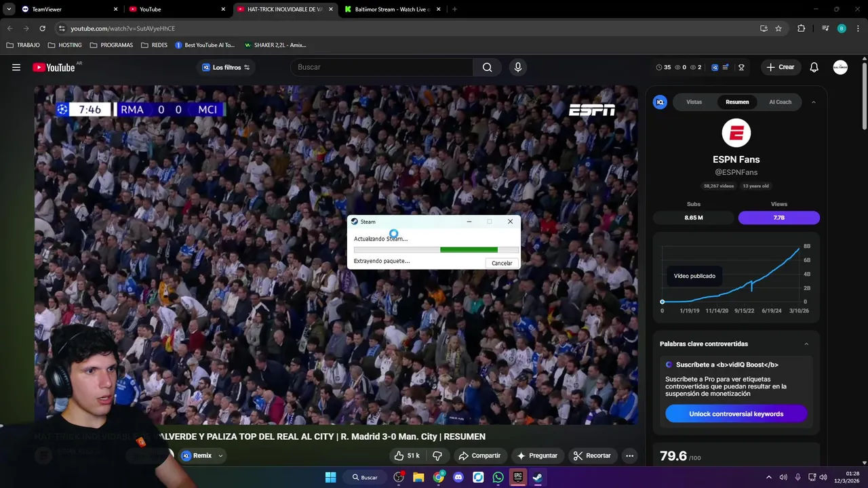This screenshot has width=868, height=488.
Task: Dislike the video
Action: (x=437, y=455)
